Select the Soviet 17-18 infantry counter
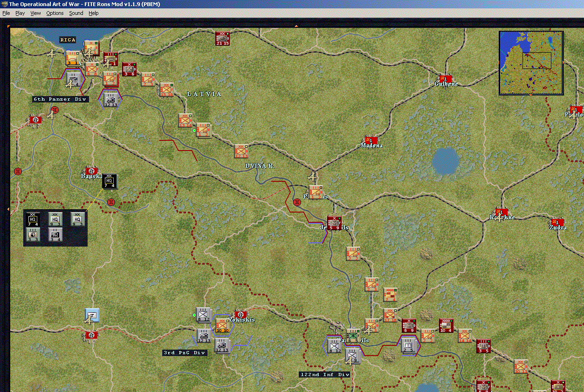Image resolution: width=584 pixels, height=392 pixels. point(390,315)
